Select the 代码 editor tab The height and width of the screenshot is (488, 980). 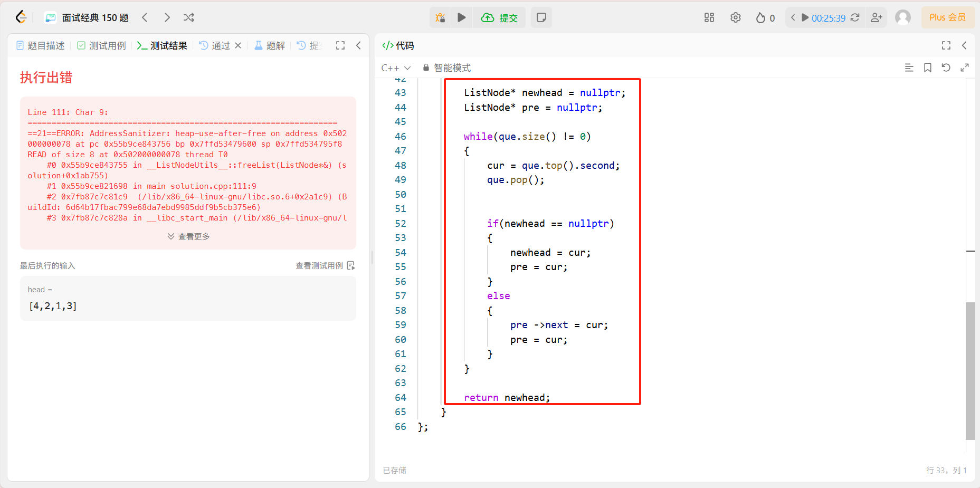coord(398,45)
